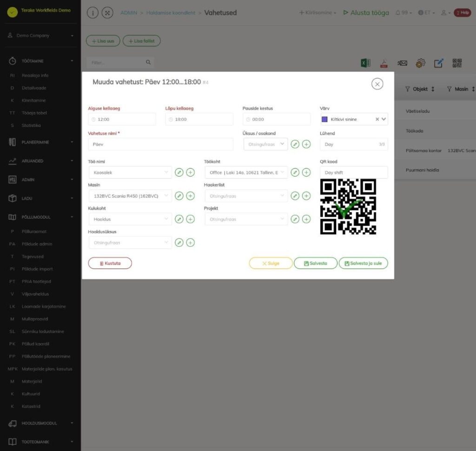Click the Salvesta button
476x451 pixels.
[x=316, y=263]
